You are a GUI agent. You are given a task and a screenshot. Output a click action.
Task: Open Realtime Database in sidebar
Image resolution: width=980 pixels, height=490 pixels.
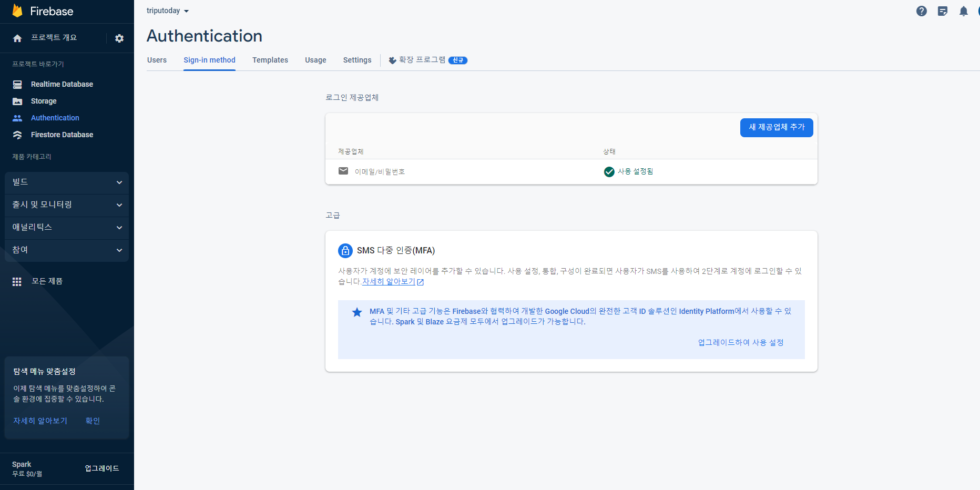62,84
